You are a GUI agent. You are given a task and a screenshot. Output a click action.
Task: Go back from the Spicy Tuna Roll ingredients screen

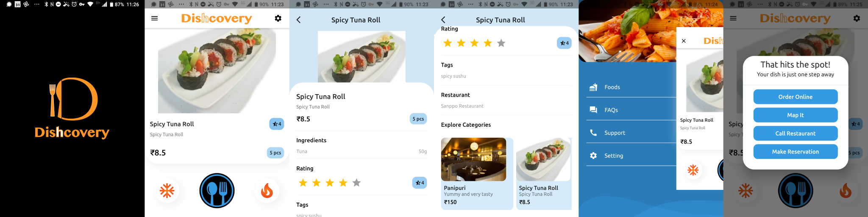298,20
